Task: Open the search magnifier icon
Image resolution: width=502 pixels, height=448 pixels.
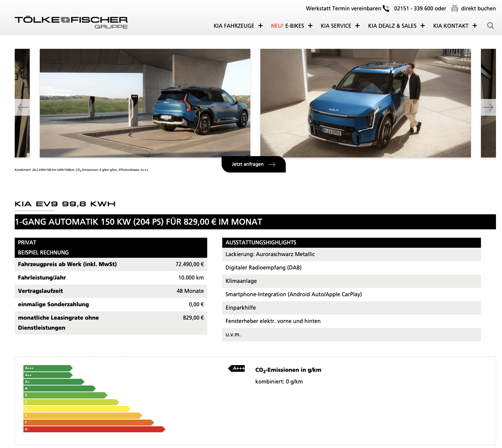Action: click(x=490, y=26)
